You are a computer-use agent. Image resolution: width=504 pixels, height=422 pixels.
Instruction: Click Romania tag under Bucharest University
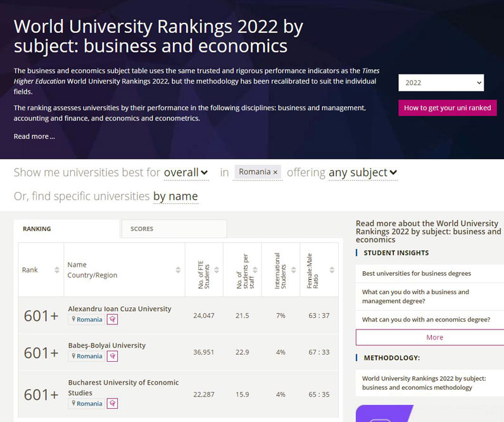click(87, 404)
